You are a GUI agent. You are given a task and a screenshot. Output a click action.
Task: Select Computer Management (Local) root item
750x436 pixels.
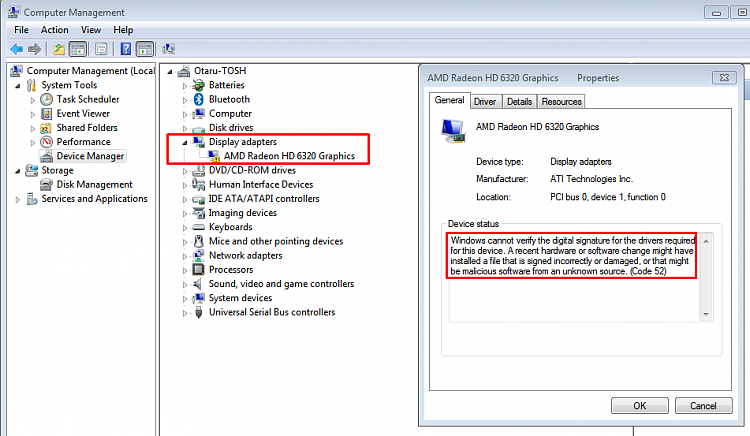[x=90, y=71]
